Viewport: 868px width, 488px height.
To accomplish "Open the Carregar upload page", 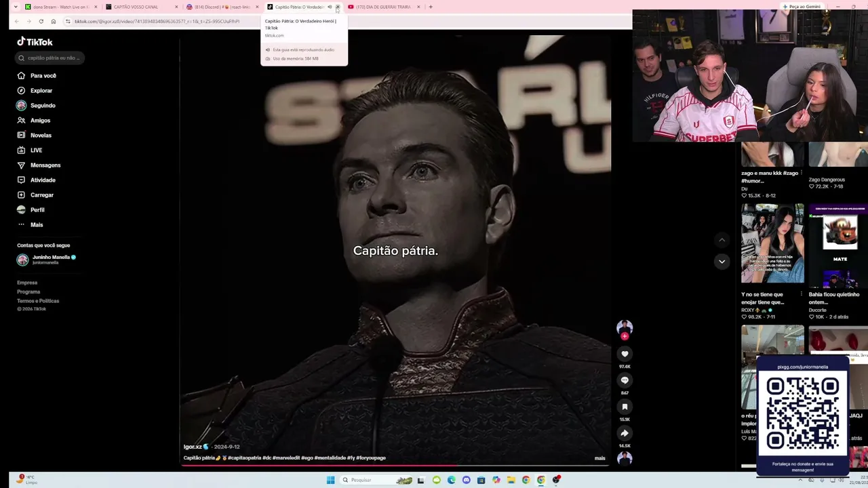I will [41, 195].
